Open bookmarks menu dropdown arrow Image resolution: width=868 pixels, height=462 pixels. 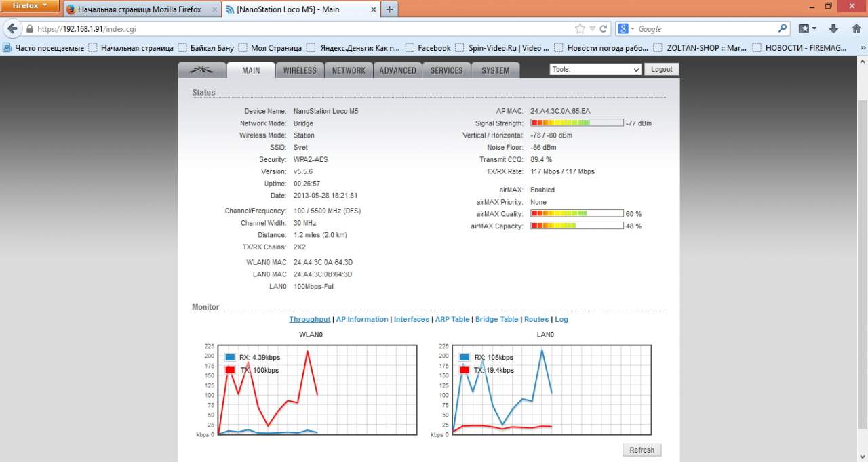814,29
